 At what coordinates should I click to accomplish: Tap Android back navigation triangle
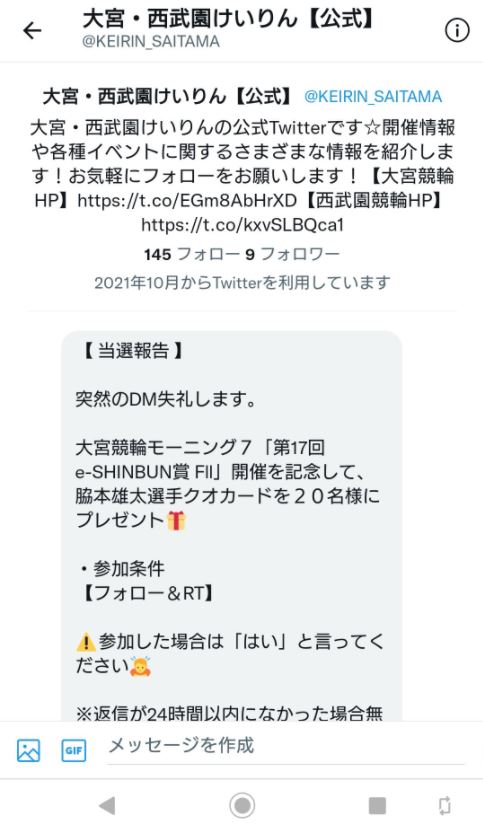coord(108,806)
